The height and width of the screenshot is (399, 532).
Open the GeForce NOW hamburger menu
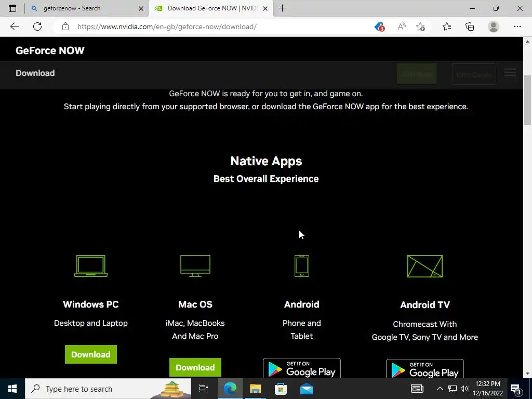[510, 73]
